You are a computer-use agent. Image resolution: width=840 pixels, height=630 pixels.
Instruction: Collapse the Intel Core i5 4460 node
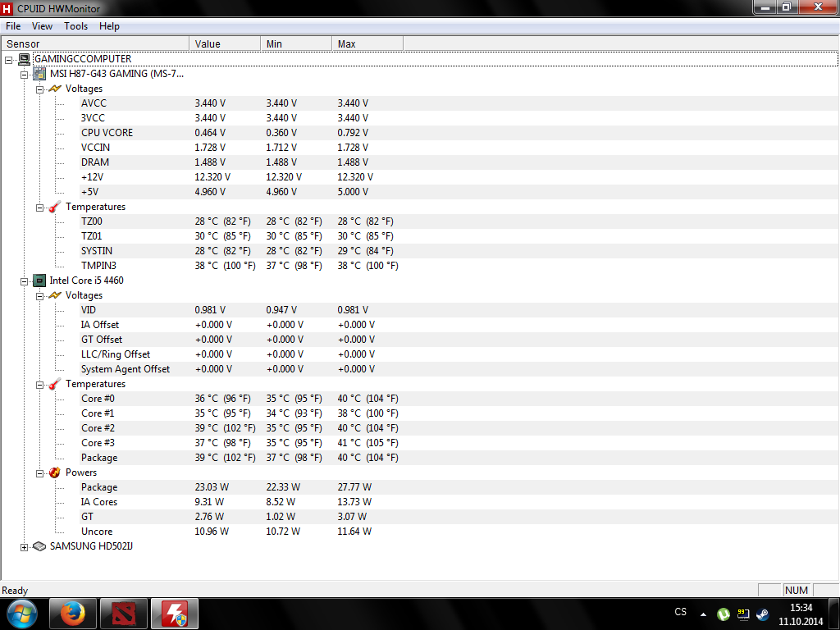click(24, 281)
